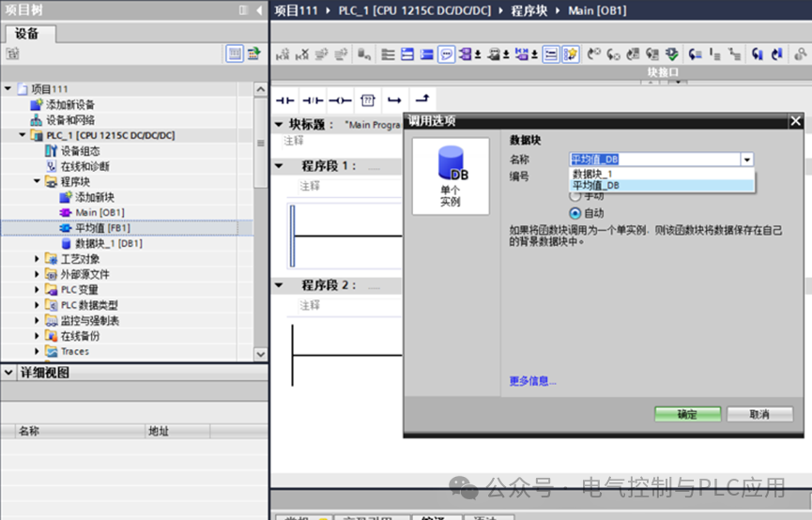Click the 名称 input field in dialog

coord(655,160)
